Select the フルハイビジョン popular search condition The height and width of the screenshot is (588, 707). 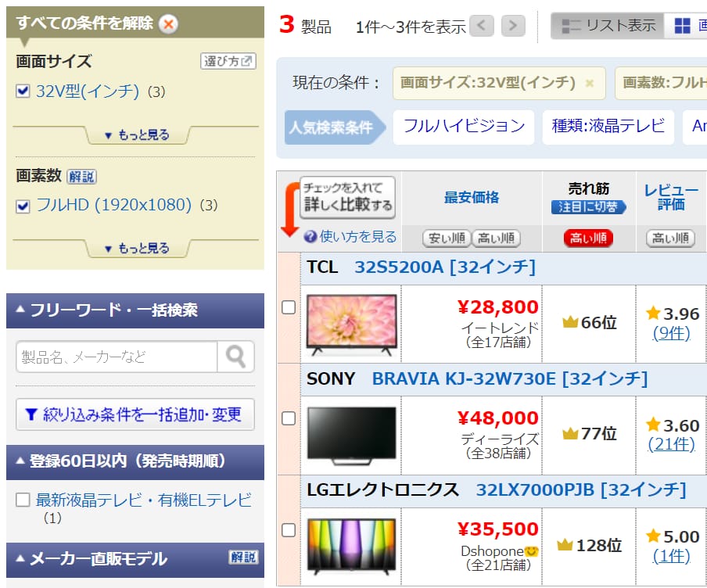pos(464,126)
